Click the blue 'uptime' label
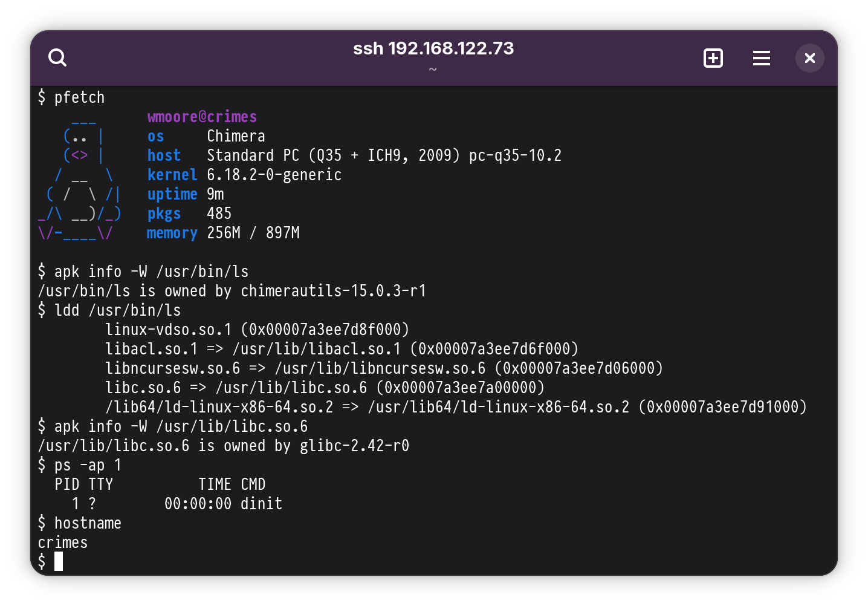 [172, 194]
